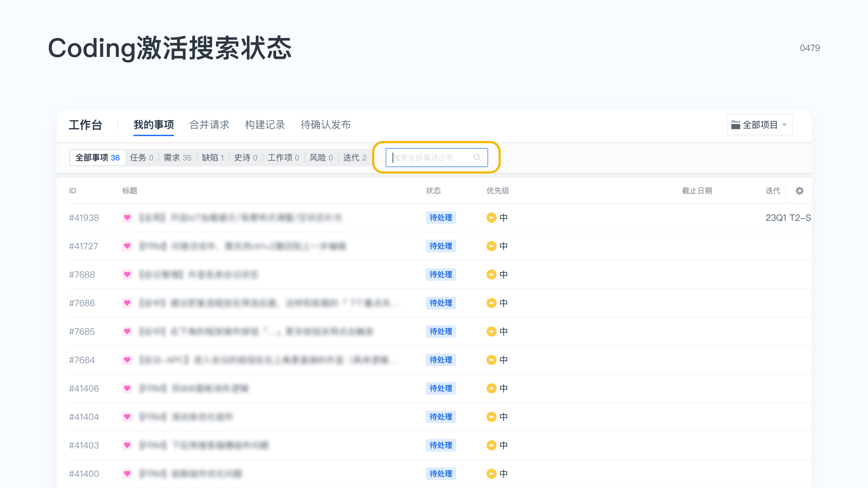868x488 pixels.
Task: Open issue link #41404
Action: click(x=84, y=417)
